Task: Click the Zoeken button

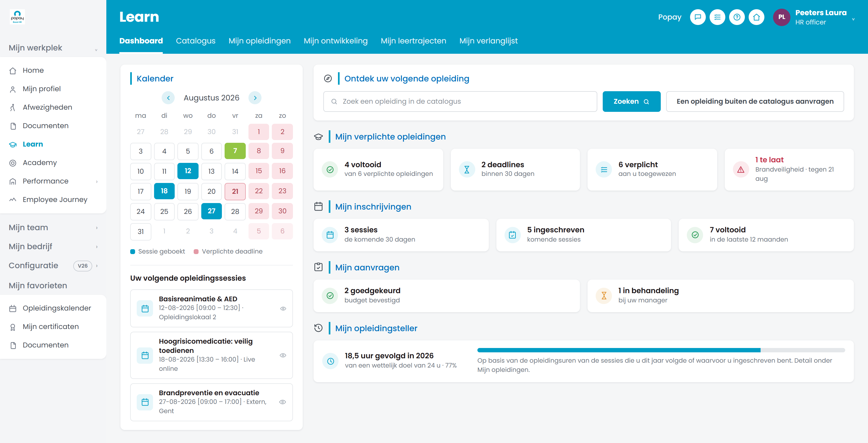Action: pyautogui.click(x=631, y=102)
